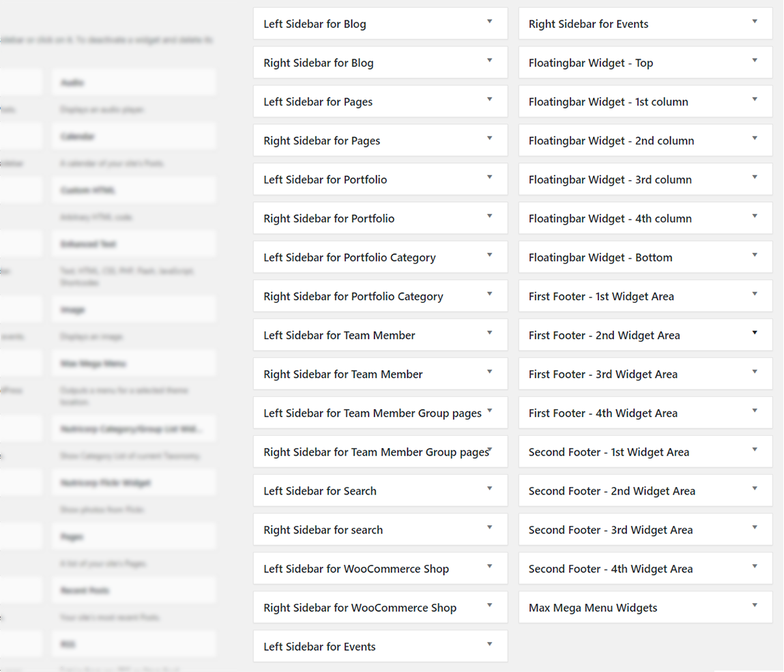Click the Floatingbar Widget - Top arrow
The width and height of the screenshot is (784, 672).
(755, 61)
